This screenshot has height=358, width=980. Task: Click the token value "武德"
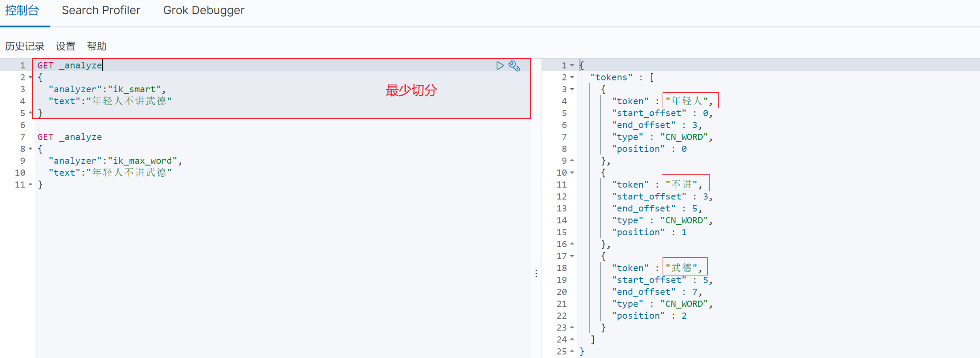[x=682, y=268]
